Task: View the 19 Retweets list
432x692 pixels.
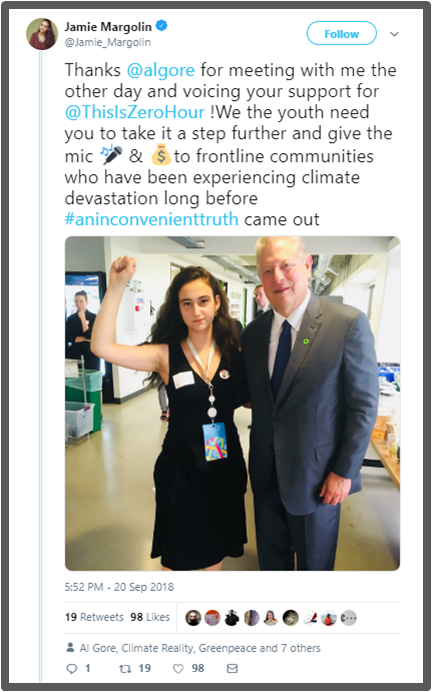Action: click(x=94, y=617)
